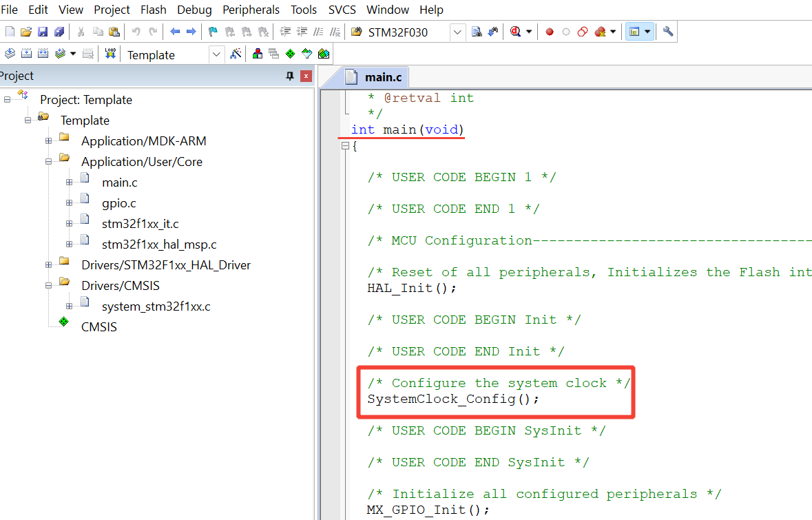Image resolution: width=812 pixels, height=520 pixels.
Task: Open the Flash menu
Action: click(154, 10)
